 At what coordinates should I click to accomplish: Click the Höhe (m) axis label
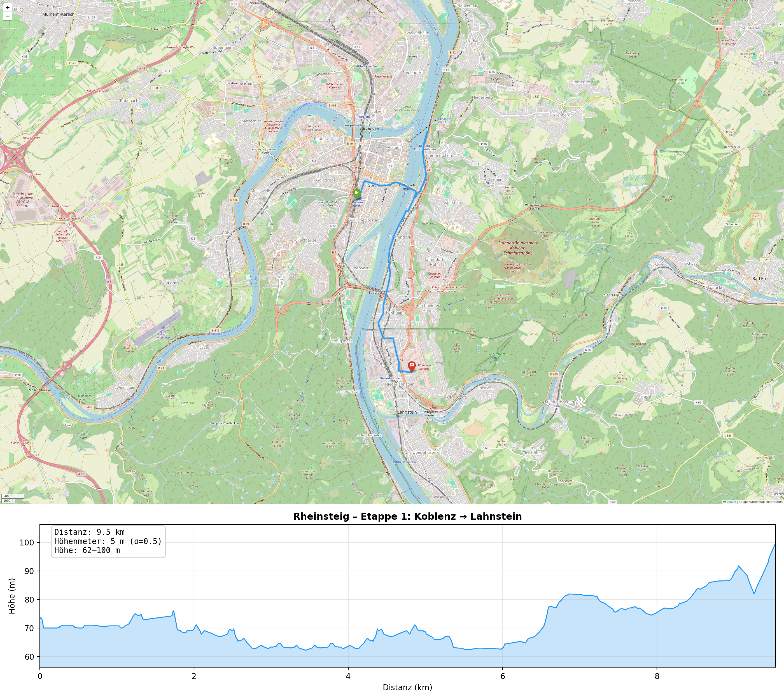12,596
